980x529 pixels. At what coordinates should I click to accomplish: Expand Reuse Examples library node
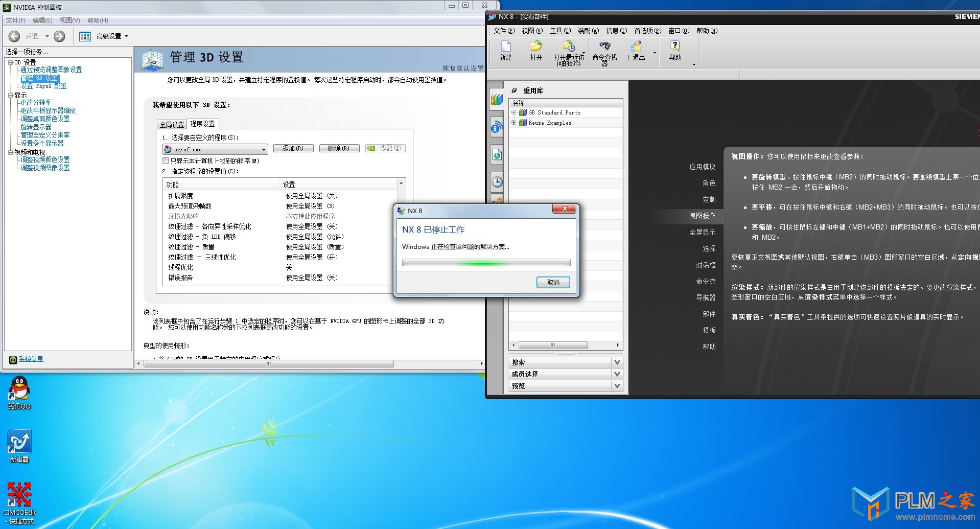click(514, 123)
